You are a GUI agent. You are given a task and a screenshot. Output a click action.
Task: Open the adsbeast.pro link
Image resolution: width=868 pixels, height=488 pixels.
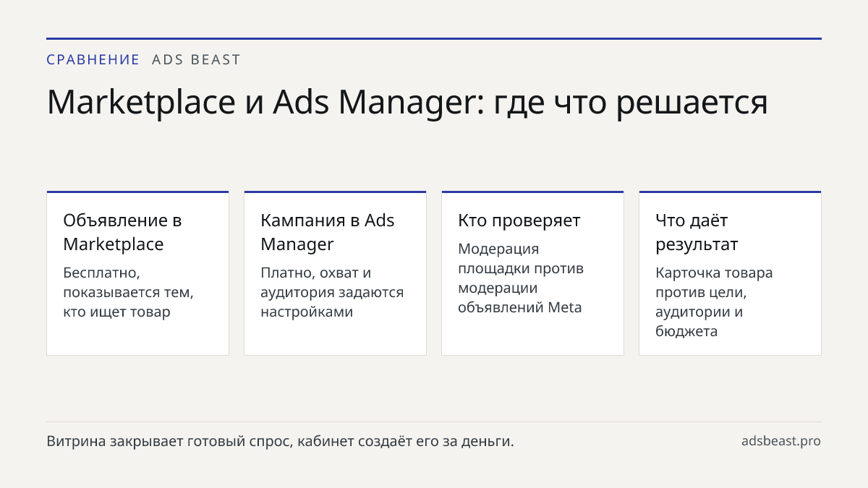point(781,441)
